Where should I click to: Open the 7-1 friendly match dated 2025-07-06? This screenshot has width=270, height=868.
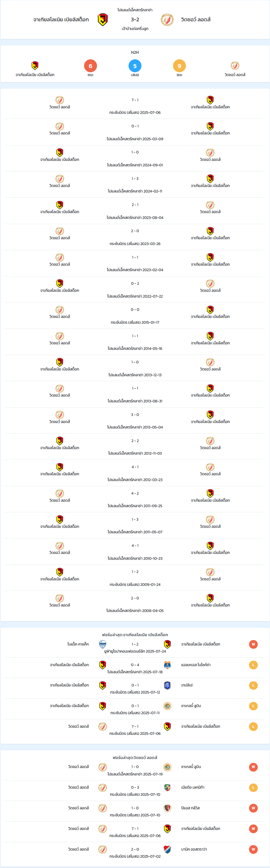(x=135, y=106)
